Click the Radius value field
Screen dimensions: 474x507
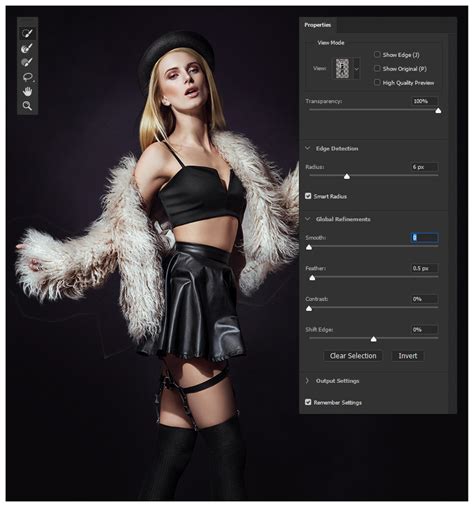[x=425, y=167]
